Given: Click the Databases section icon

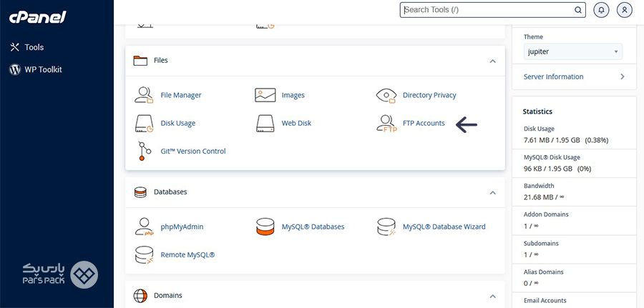Looking at the screenshot, I should click(140, 192).
